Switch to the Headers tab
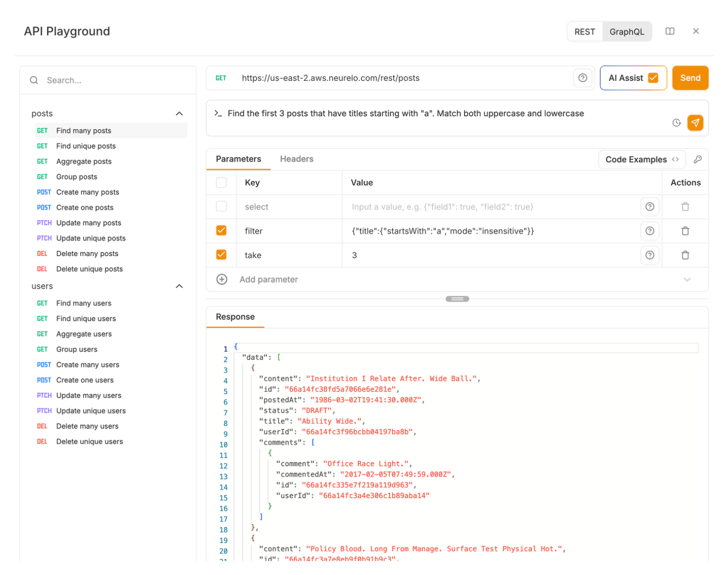Image resolution: width=728 pixels, height=575 pixels. coord(296,159)
